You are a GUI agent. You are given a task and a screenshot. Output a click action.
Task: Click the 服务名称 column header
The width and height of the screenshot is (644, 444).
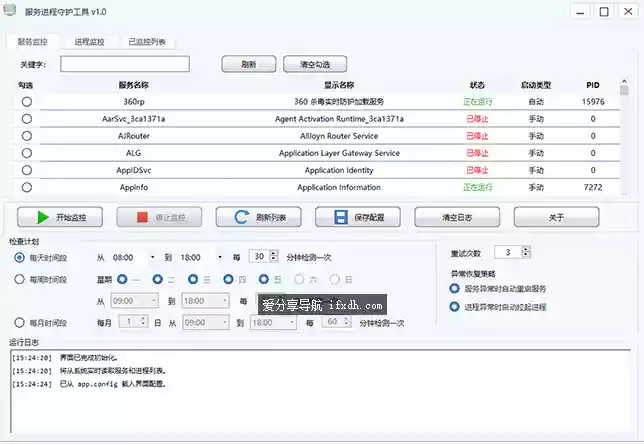133,85
